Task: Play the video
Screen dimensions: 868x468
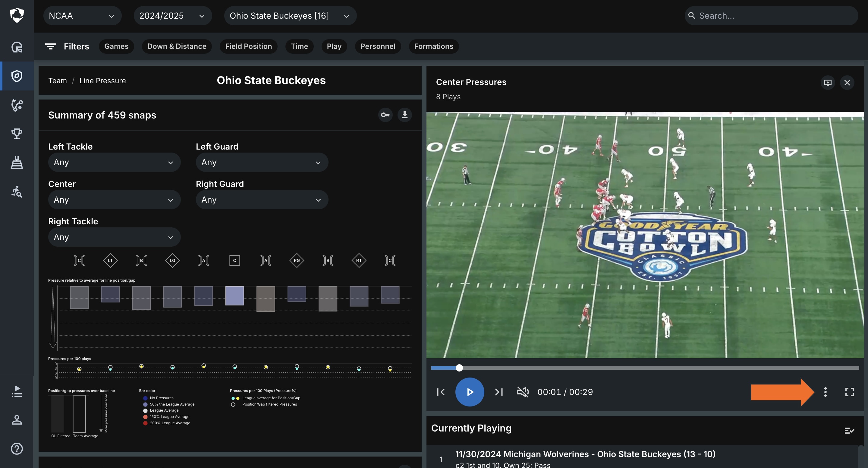Action: pos(470,392)
